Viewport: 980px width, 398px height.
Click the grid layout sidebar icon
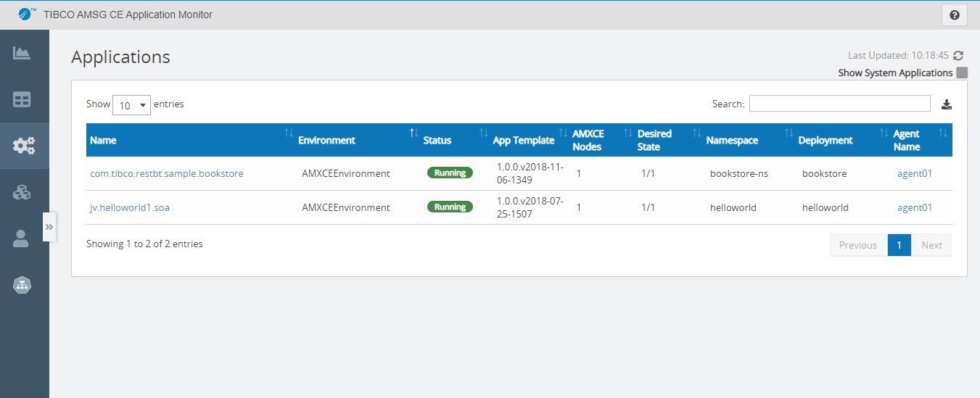tap(22, 99)
